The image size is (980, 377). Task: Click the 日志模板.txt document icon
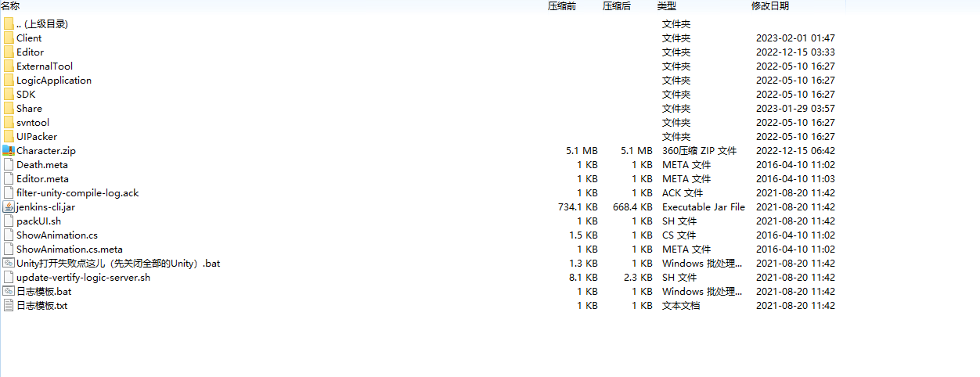(x=9, y=306)
